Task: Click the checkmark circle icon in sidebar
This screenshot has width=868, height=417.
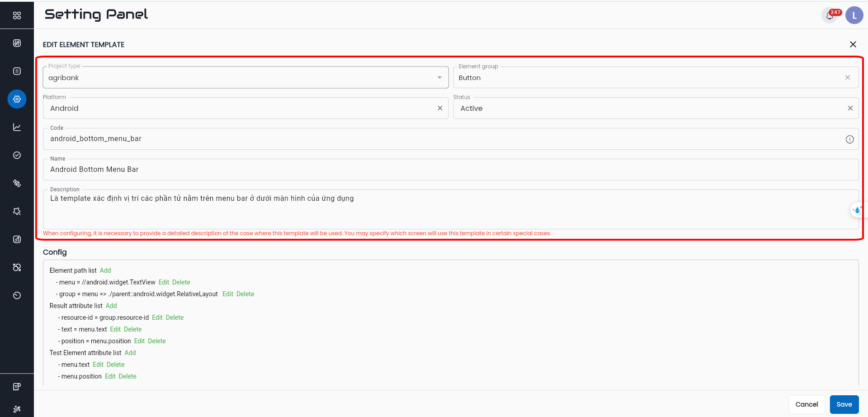Action: (x=17, y=155)
